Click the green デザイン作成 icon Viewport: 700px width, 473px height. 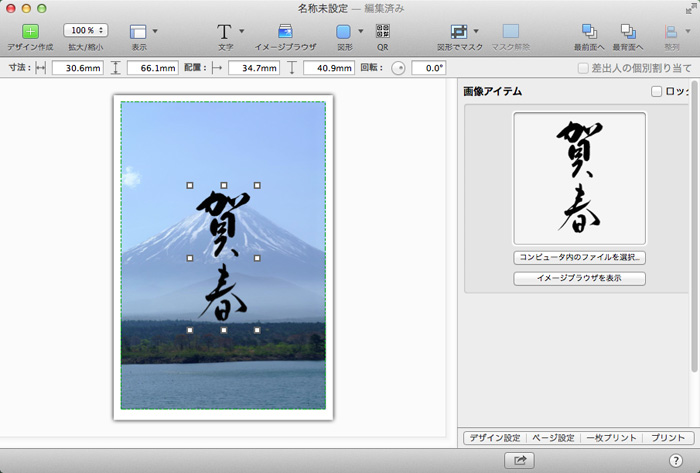(x=30, y=31)
